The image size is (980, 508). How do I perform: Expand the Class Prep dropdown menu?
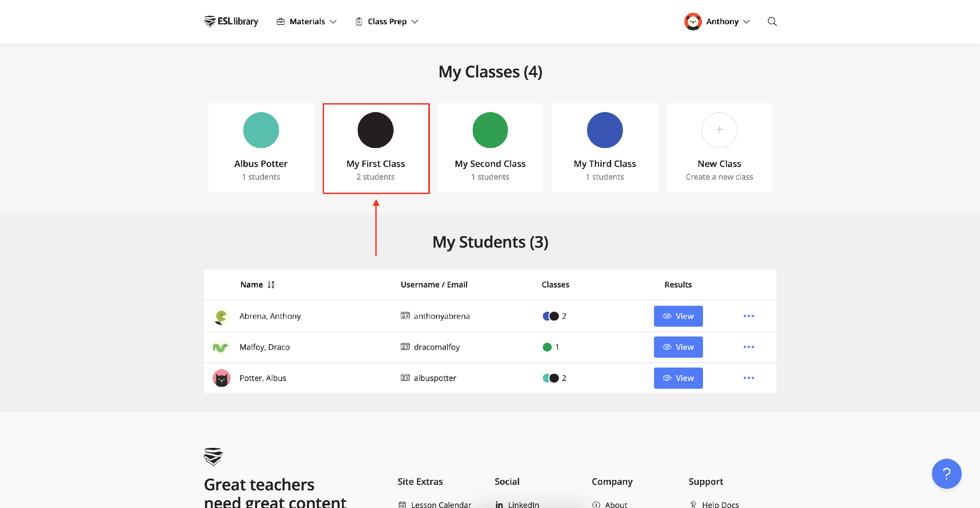click(387, 22)
